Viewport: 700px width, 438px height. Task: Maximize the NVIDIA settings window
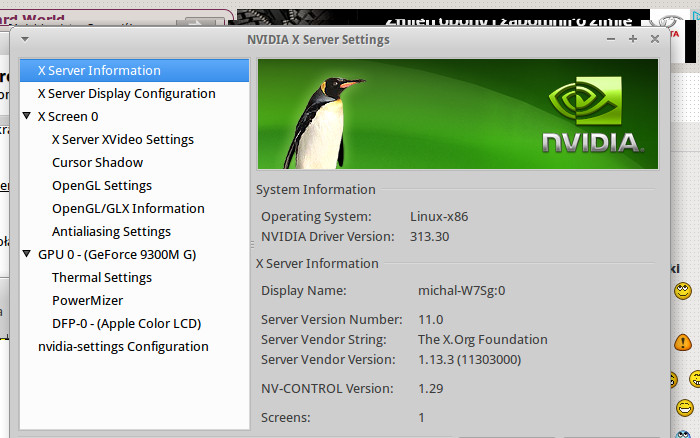tap(633, 39)
